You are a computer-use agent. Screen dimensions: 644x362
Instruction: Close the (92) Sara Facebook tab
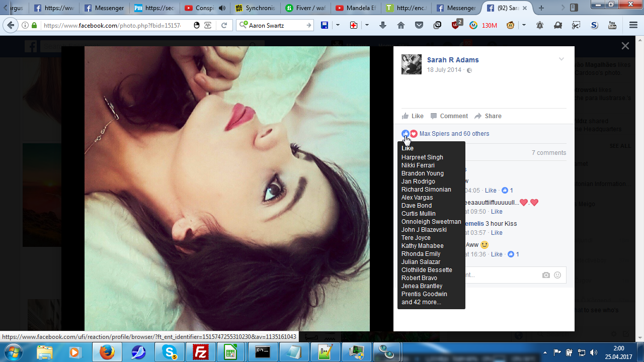[526, 8]
